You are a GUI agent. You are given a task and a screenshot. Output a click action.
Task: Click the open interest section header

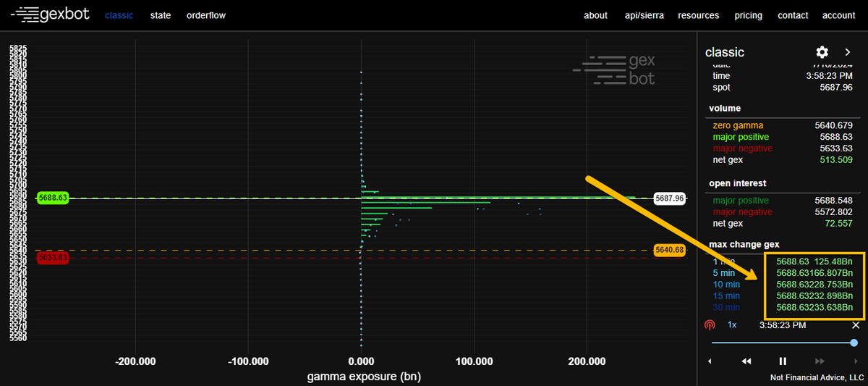pos(738,183)
